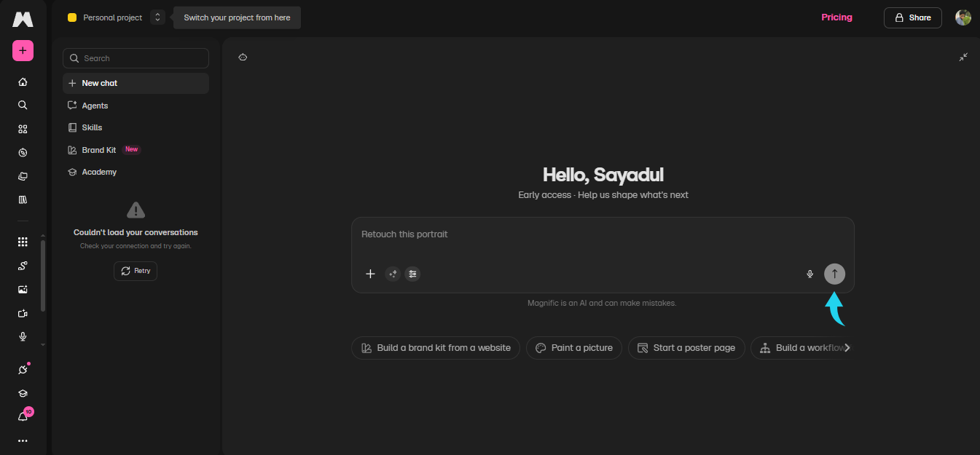The height and width of the screenshot is (455, 980).
Task: Click the Share button
Action: (913, 17)
